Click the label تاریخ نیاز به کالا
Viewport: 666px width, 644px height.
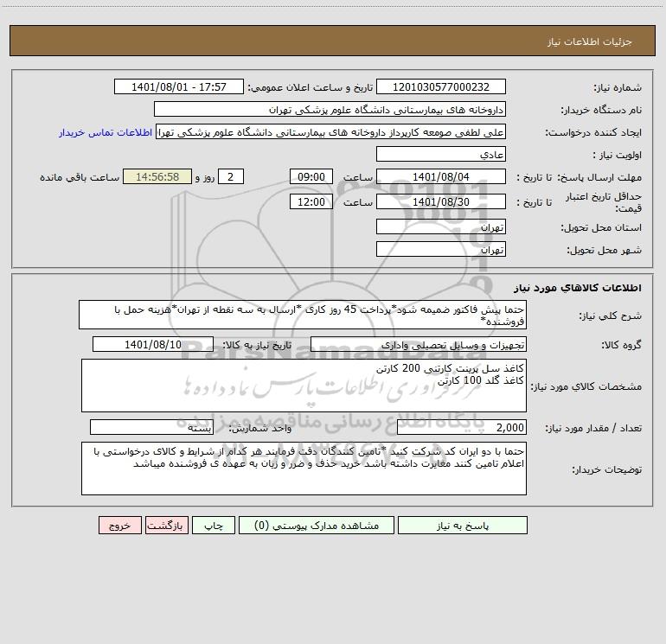[258, 346]
